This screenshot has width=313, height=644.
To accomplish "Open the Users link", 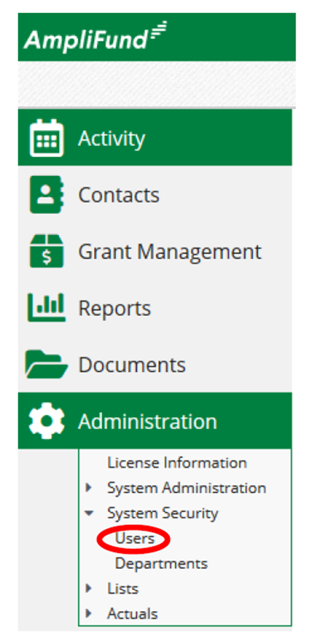I will click(x=135, y=539).
